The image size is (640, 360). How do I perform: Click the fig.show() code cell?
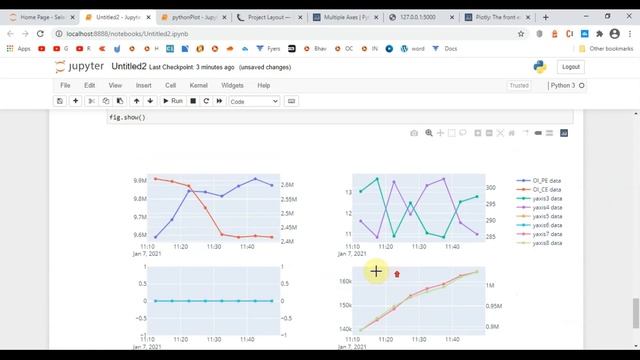340,118
